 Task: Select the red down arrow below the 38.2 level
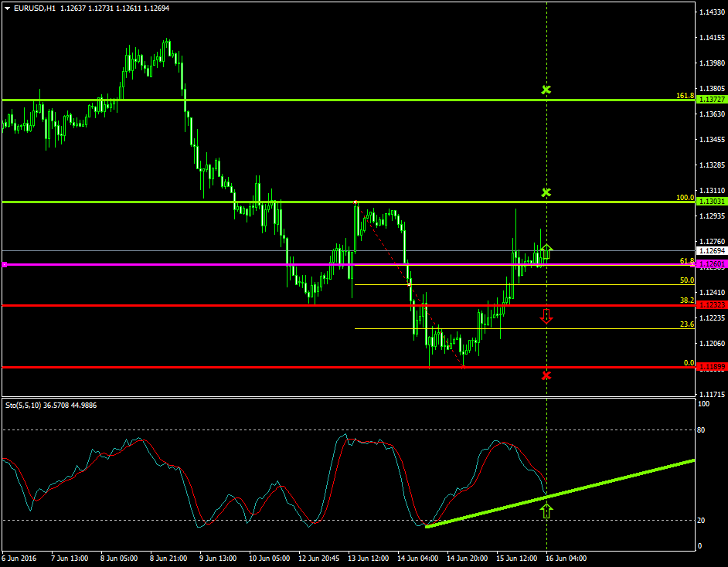coord(547,316)
